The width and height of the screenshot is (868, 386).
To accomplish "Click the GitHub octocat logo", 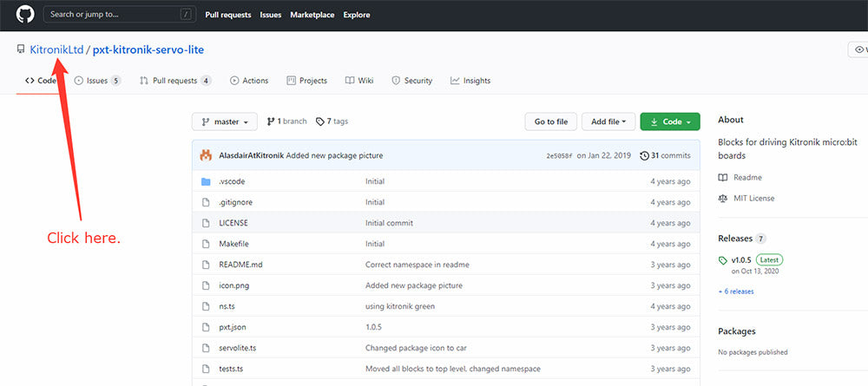I will pos(25,15).
